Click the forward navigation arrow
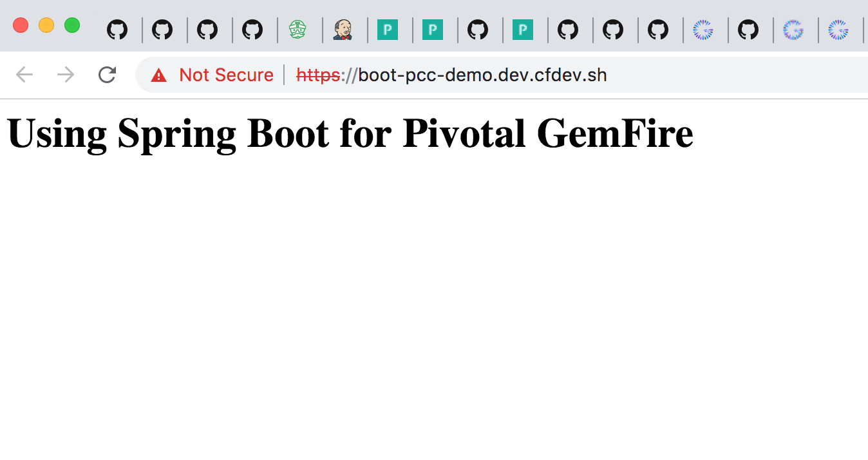The width and height of the screenshot is (868, 460). pos(66,75)
